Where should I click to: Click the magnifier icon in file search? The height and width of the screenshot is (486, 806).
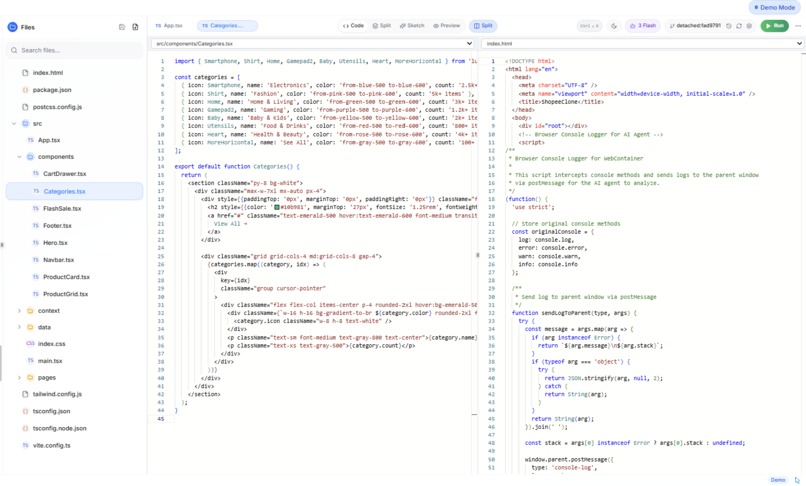coord(14,50)
